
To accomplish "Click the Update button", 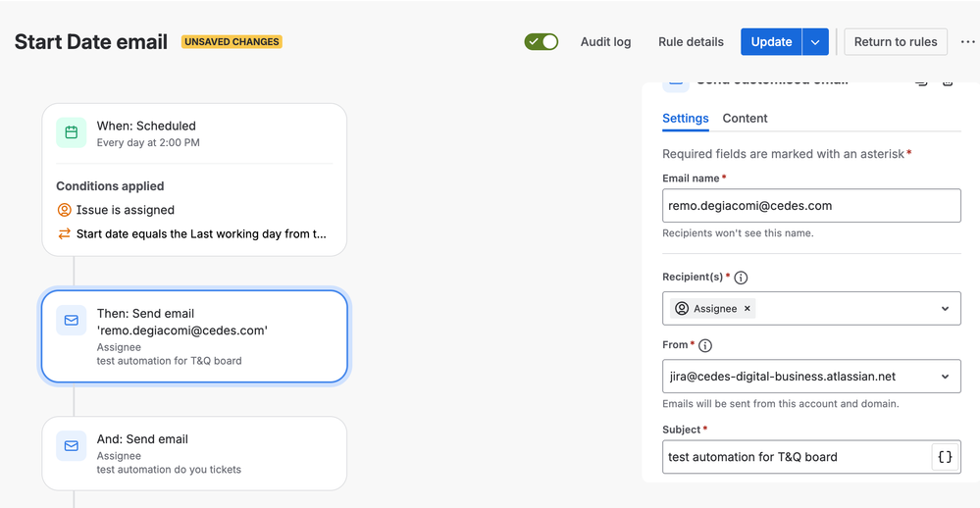I will tap(771, 42).
